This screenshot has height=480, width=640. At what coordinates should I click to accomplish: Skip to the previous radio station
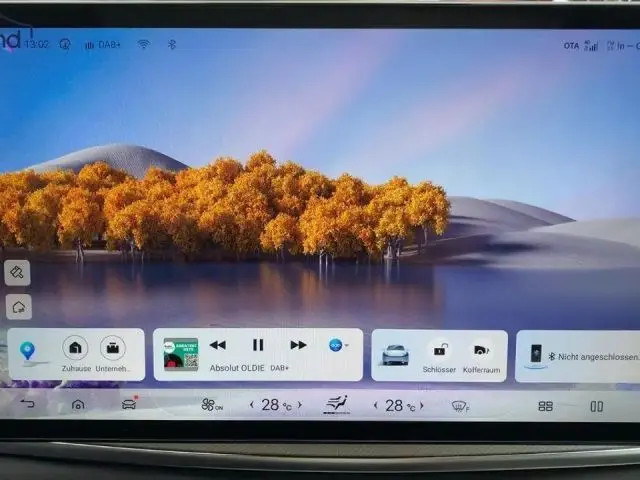click(x=217, y=345)
